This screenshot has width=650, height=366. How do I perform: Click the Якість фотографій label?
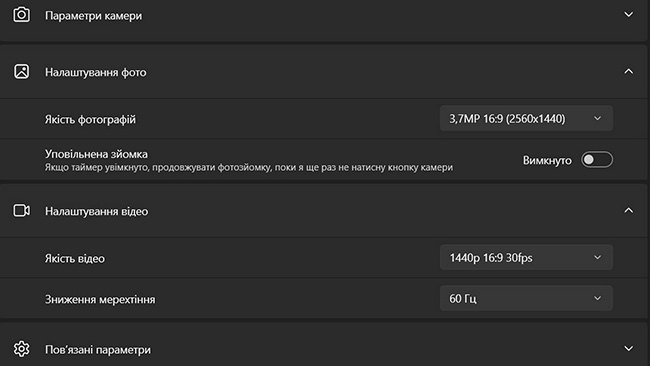(90, 119)
